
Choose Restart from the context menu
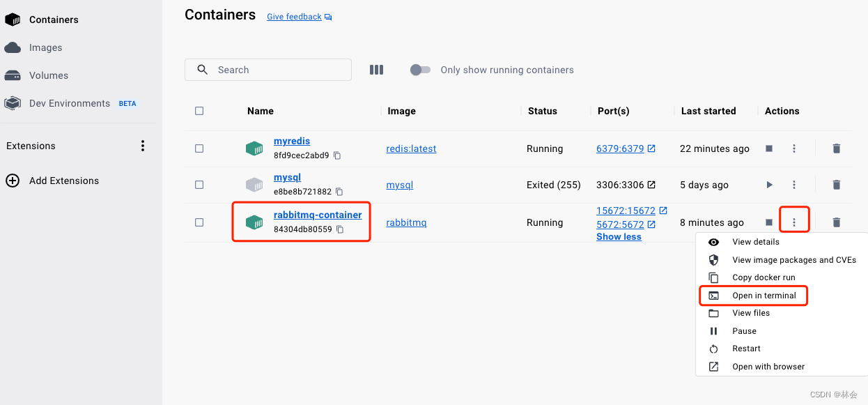782,349
